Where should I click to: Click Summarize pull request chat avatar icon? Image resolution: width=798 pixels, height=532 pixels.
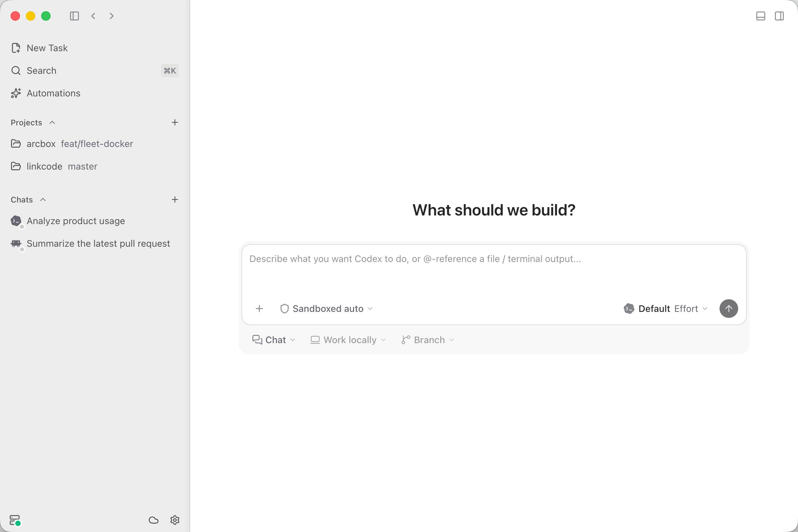point(16,244)
